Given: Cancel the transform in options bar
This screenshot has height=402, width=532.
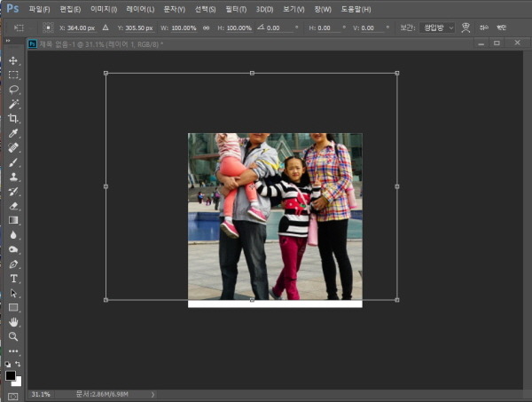Looking at the screenshot, I should 484,28.
